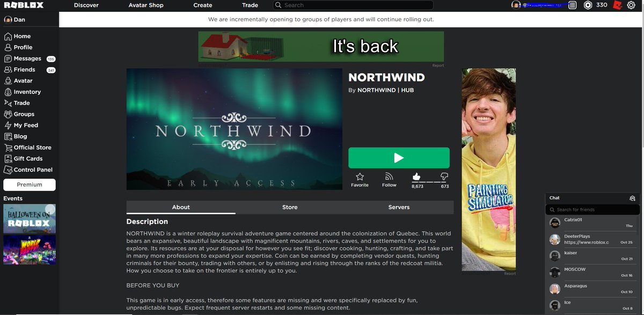
Task: Open the It's back banner ad
Action: pos(321,46)
